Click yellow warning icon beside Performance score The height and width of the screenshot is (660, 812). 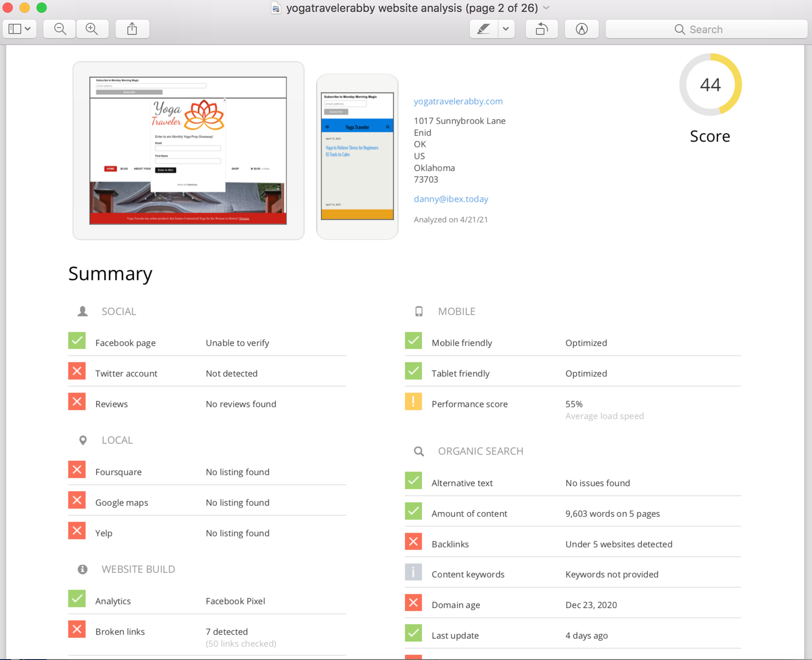pos(413,402)
